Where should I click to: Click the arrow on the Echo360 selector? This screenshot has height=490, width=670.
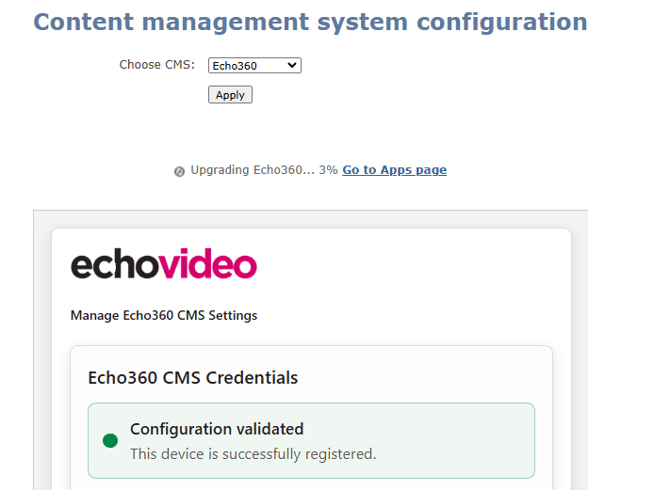[x=292, y=65]
